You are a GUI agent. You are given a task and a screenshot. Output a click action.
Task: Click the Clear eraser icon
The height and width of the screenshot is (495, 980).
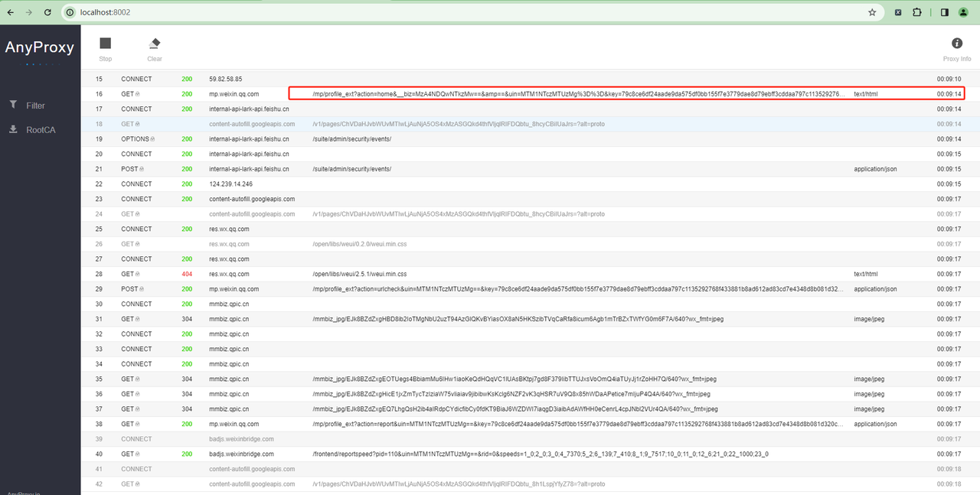pyautogui.click(x=155, y=44)
